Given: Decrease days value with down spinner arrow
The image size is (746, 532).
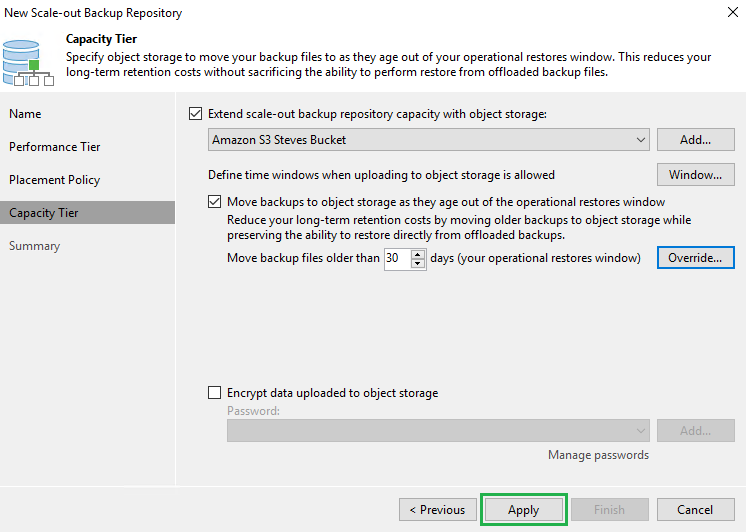Looking at the screenshot, I should [419, 263].
